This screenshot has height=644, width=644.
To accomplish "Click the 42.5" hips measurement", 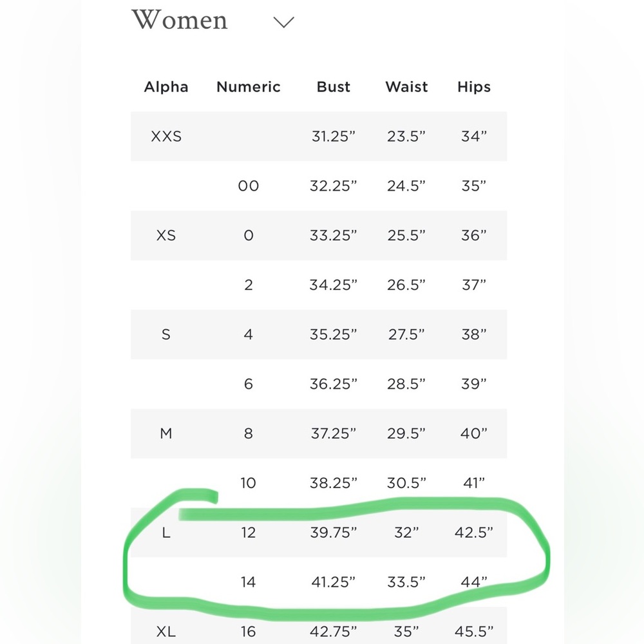I will click(x=474, y=533).
